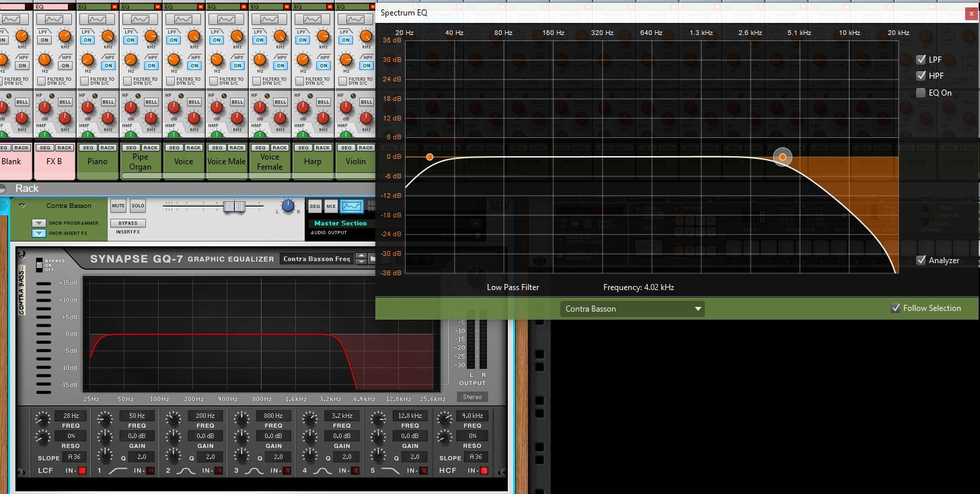The image size is (980, 494).
Task: Close the Spectrum EQ window
Action: point(971,13)
